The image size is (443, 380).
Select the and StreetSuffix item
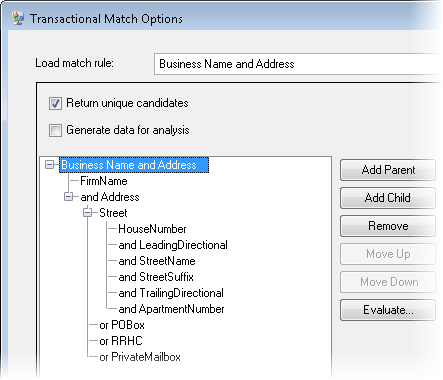pos(156,277)
